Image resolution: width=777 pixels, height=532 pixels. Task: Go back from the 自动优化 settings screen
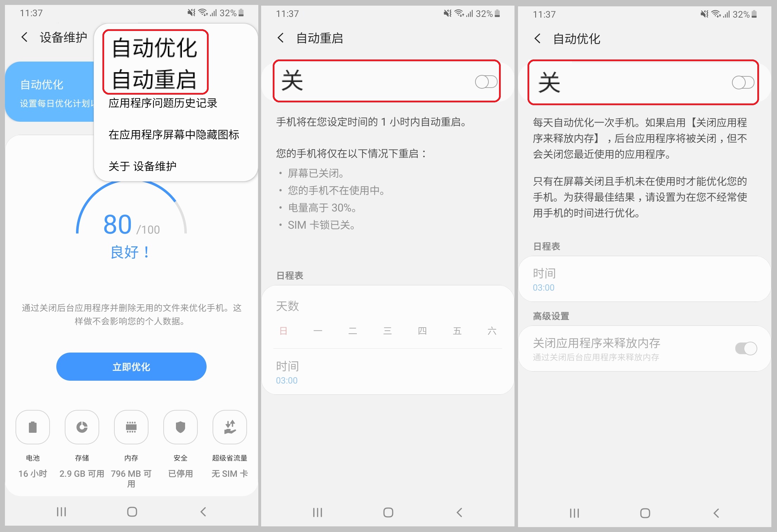coord(537,38)
